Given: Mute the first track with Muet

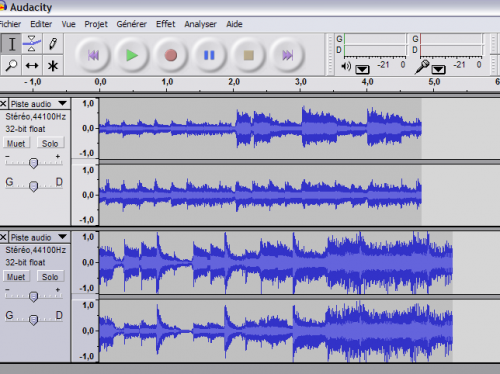Looking at the screenshot, I should 16,143.
